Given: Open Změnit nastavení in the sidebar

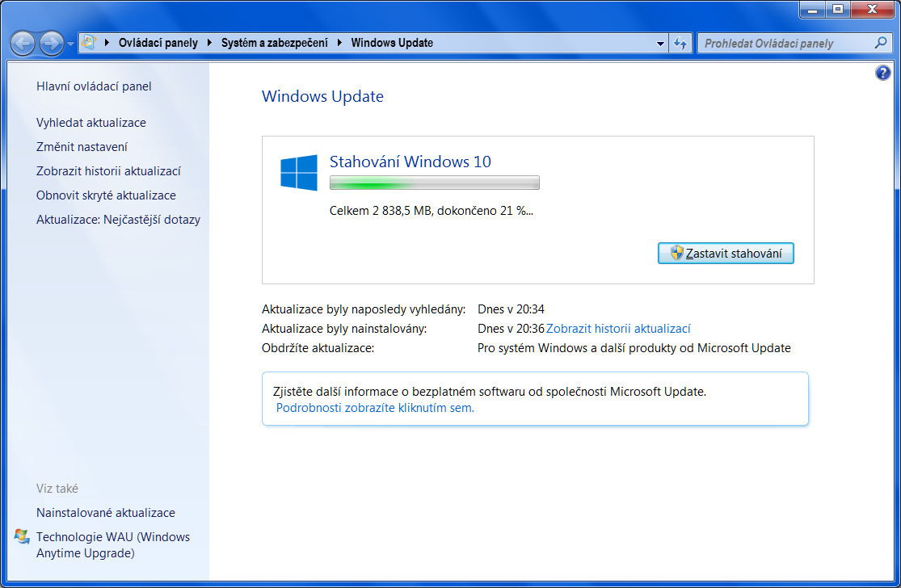Looking at the screenshot, I should click(82, 146).
